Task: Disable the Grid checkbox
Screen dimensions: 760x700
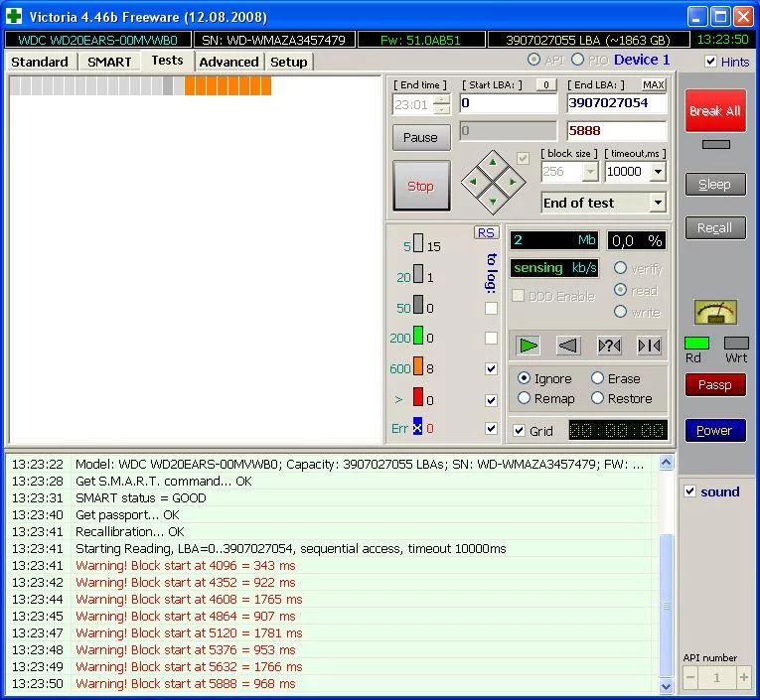Action: coord(520,431)
